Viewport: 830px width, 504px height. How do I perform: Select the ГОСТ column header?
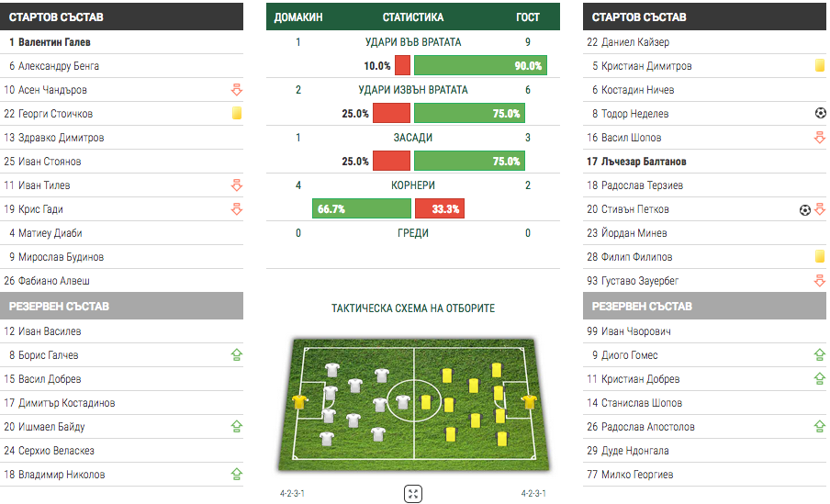coord(528,17)
